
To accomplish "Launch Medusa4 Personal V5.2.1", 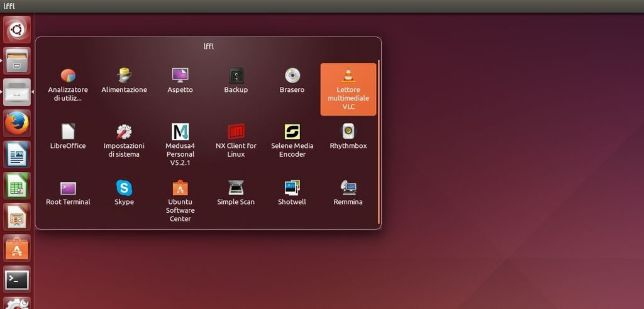I will tap(180, 132).
